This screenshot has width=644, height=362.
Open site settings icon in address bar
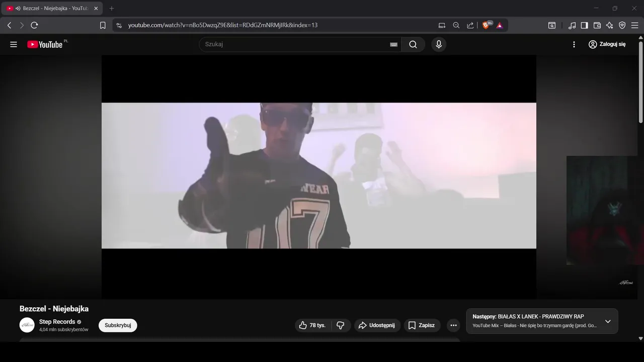click(x=119, y=25)
